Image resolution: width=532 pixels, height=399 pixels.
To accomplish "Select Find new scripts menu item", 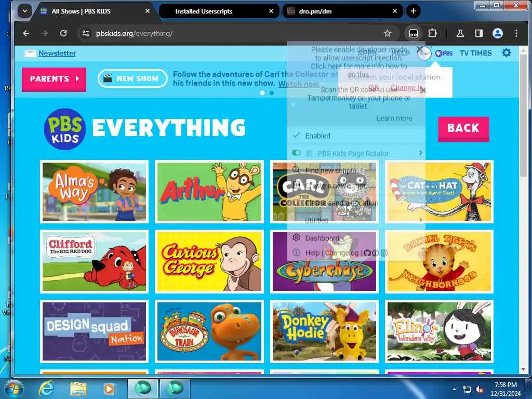I will [356, 170].
